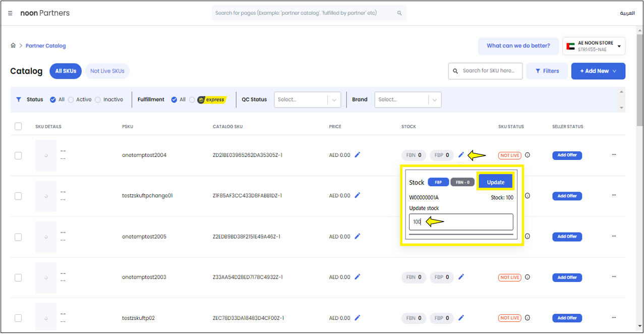Viewport: 644px width, 334px height.
Task: Click the home icon in breadcrumb
Action: click(x=13, y=45)
